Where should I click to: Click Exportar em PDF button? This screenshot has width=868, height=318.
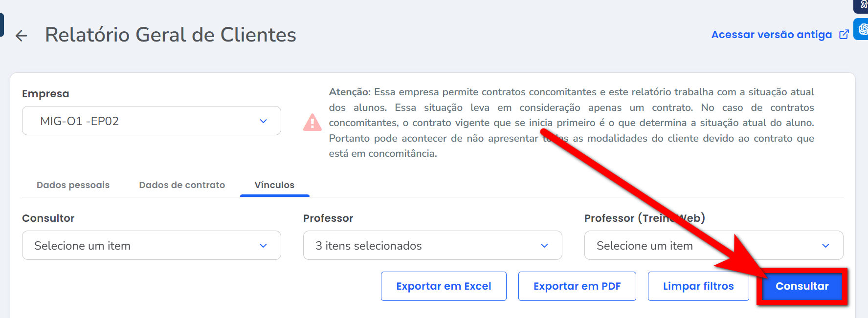point(577,286)
